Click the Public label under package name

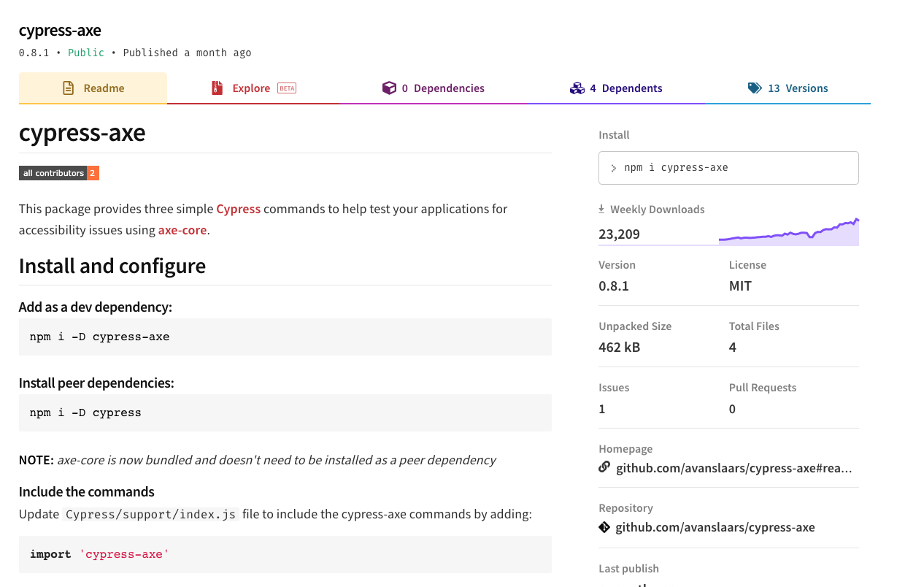[86, 53]
